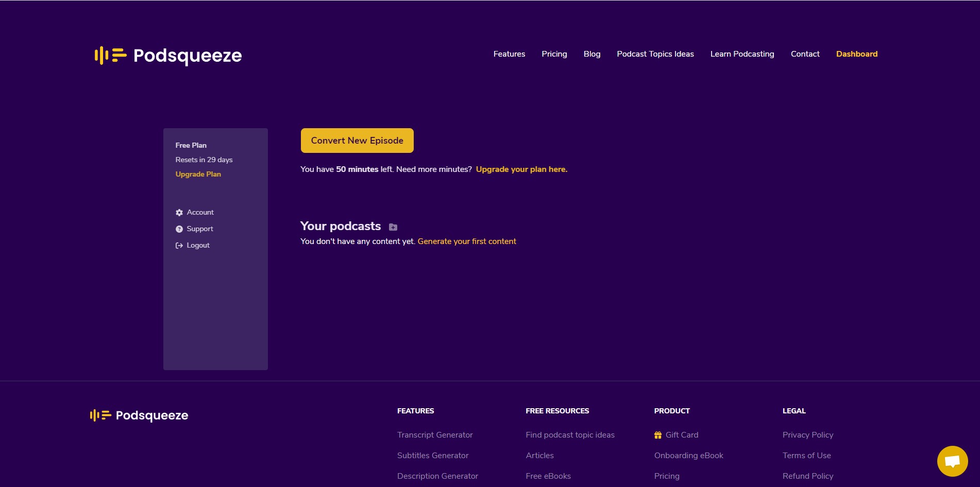Click the Support question mark icon
The height and width of the screenshot is (487, 980).
(179, 229)
